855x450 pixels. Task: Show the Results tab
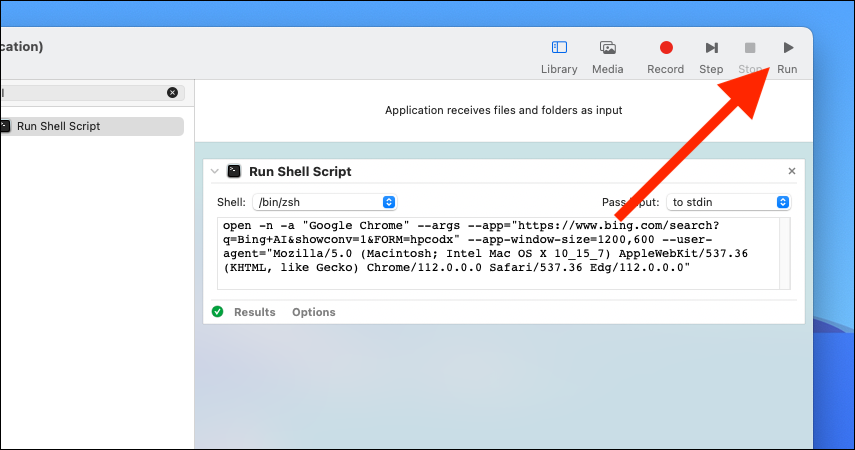(255, 312)
